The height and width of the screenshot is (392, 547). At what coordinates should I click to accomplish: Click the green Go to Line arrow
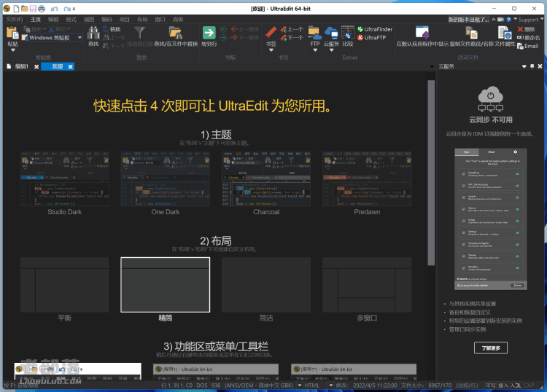209,33
